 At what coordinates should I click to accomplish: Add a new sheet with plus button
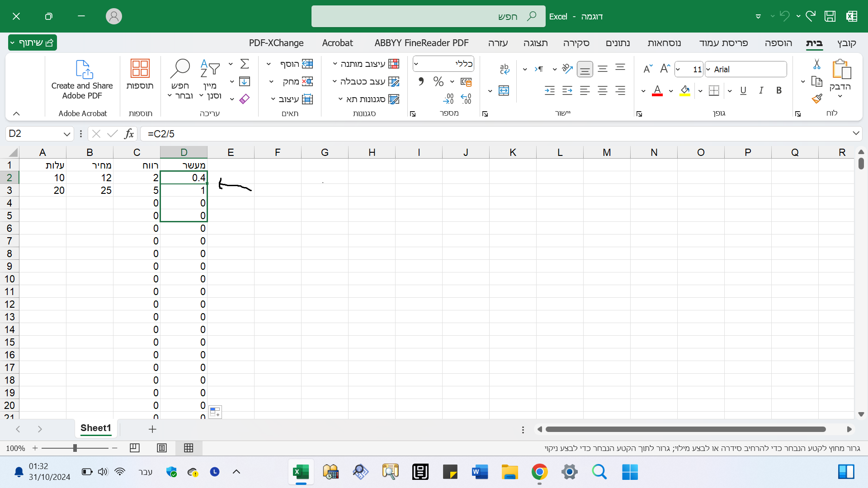point(152,429)
